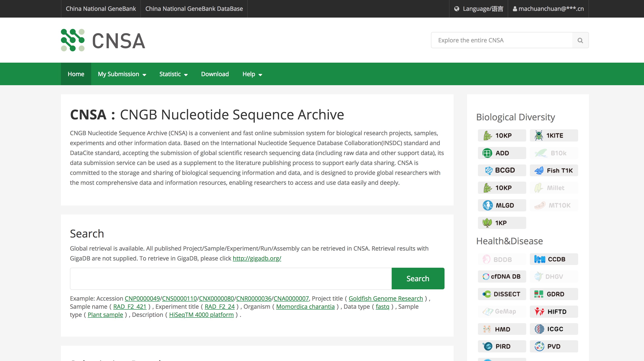Viewport: 644px width, 361px height.
Task: Click the Momordica charantia organism link
Action: click(305, 306)
